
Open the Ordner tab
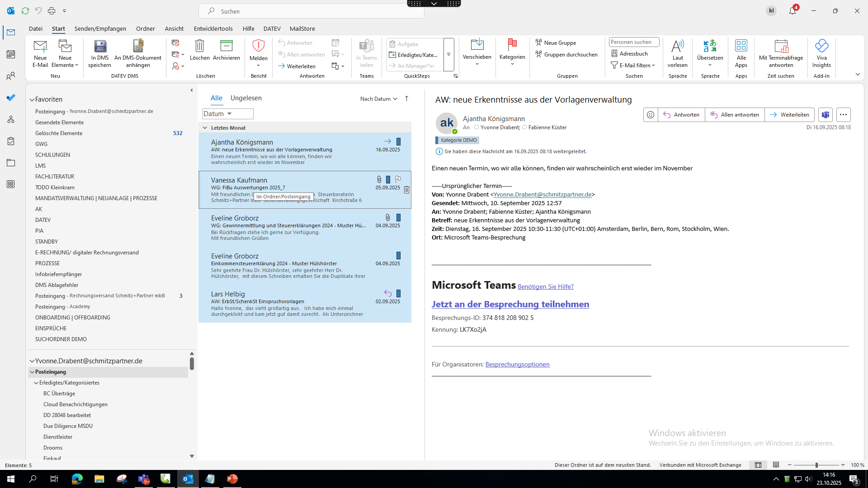146,28
